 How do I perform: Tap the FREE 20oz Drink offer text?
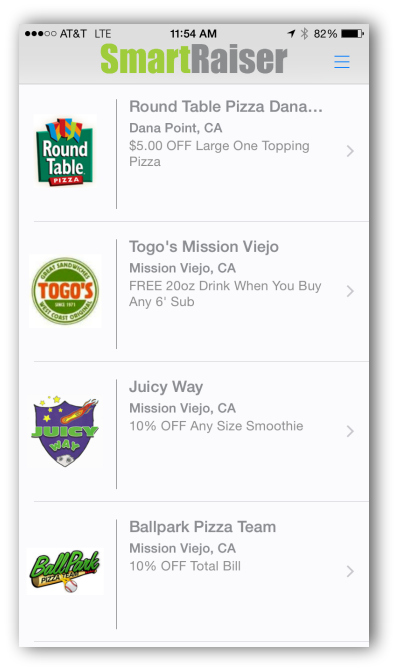[x=225, y=294]
